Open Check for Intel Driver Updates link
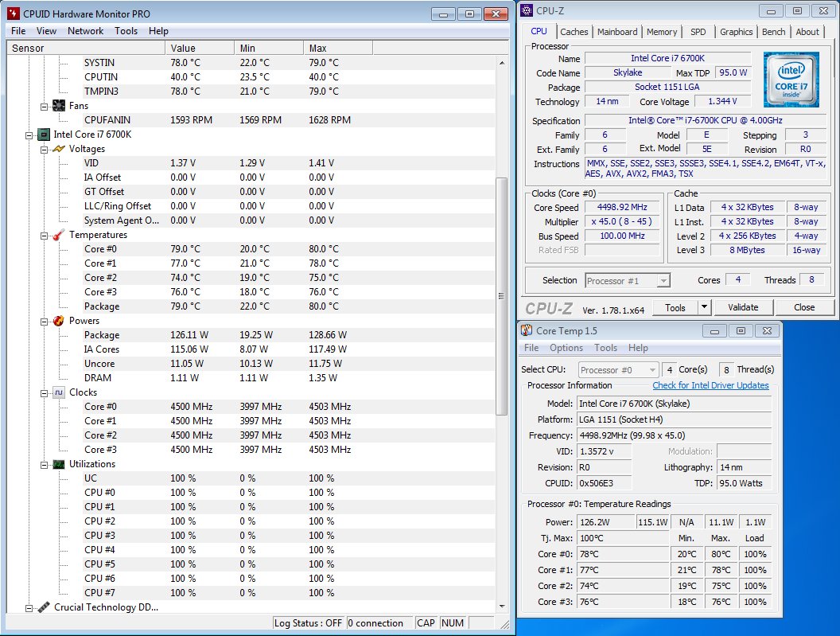The height and width of the screenshot is (636, 840). 710,385
